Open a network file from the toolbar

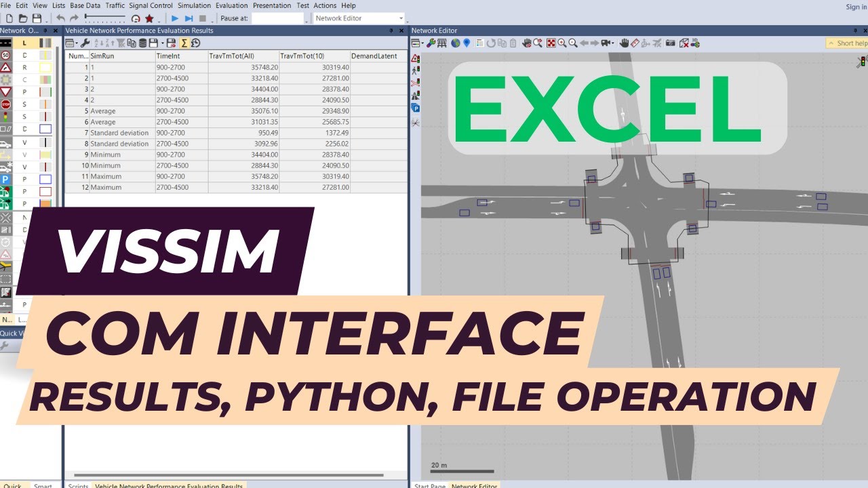(22, 18)
